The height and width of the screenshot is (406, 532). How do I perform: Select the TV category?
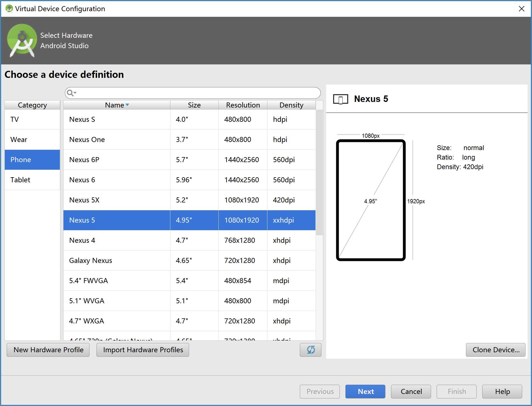click(32, 119)
